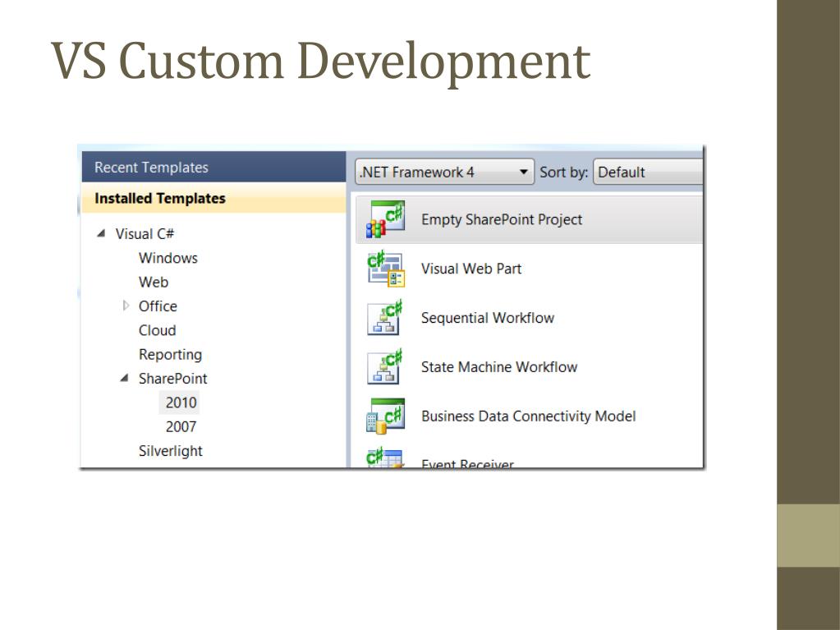Choose the Sequential Workflow label
840x630 pixels.
[488, 318]
